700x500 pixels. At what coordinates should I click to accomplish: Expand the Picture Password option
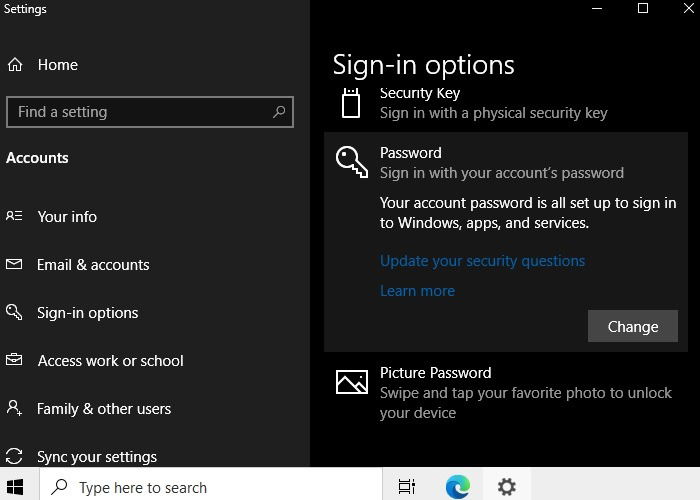[505, 393]
